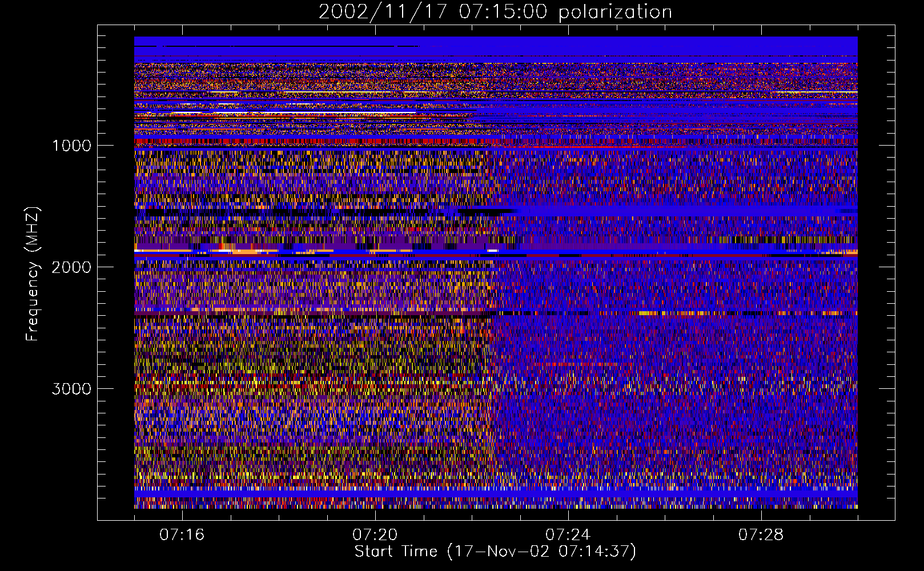
Task: Click the plot title '2002/11/17 07:15:00 polarization'
Action: [495, 11]
